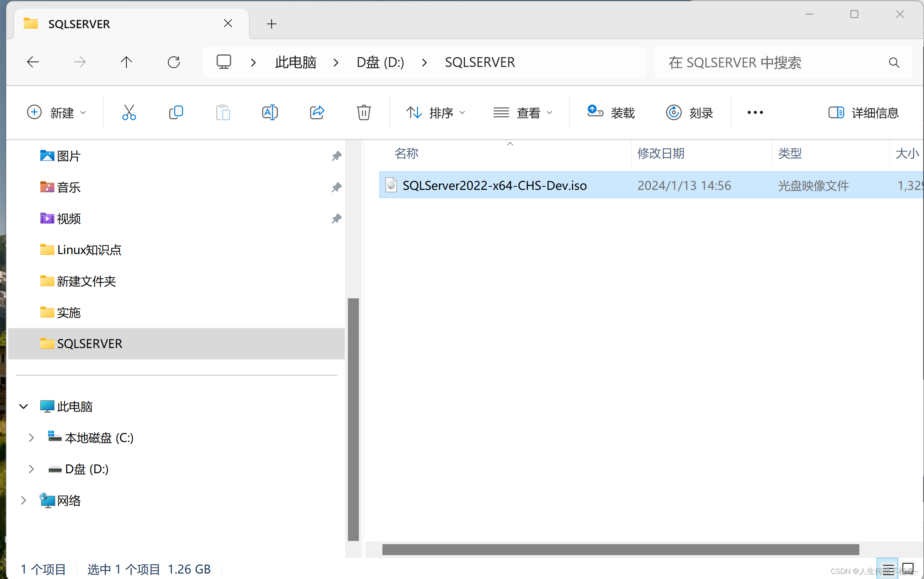Sort by 名称 column header
Screen dimensions: 924x579
407,153
